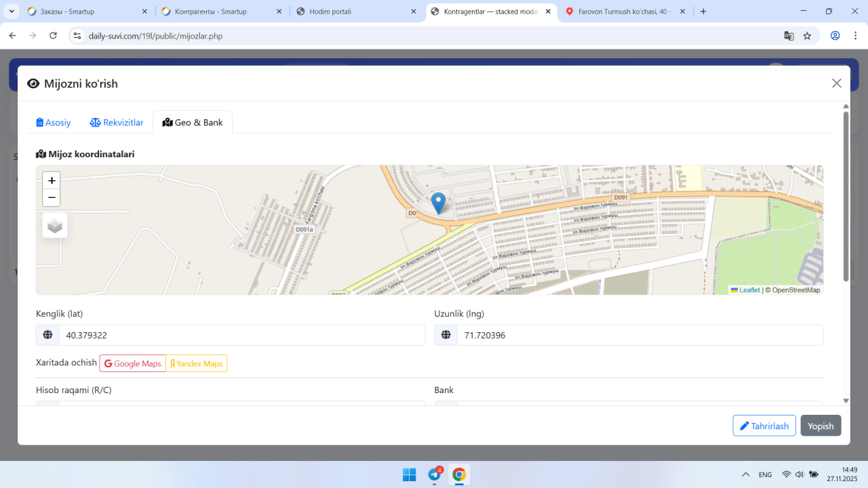
Task: Zoom out on the map
Action: coord(52,198)
